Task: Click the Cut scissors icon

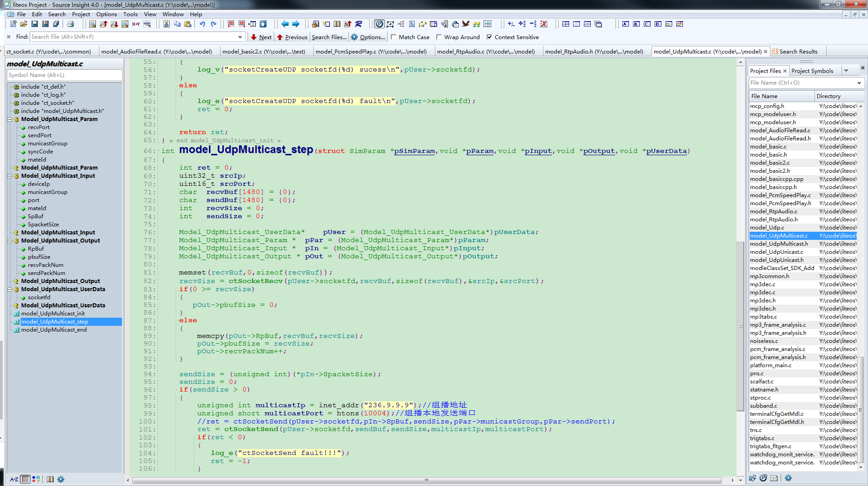Action: (x=166, y=24)
